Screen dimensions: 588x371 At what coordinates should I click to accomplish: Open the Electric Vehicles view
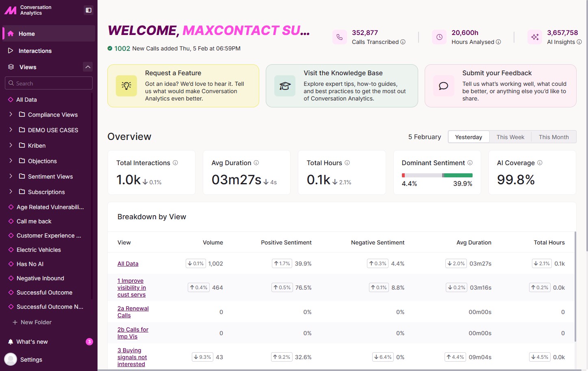pyautogui.click(x=39, y=250)
